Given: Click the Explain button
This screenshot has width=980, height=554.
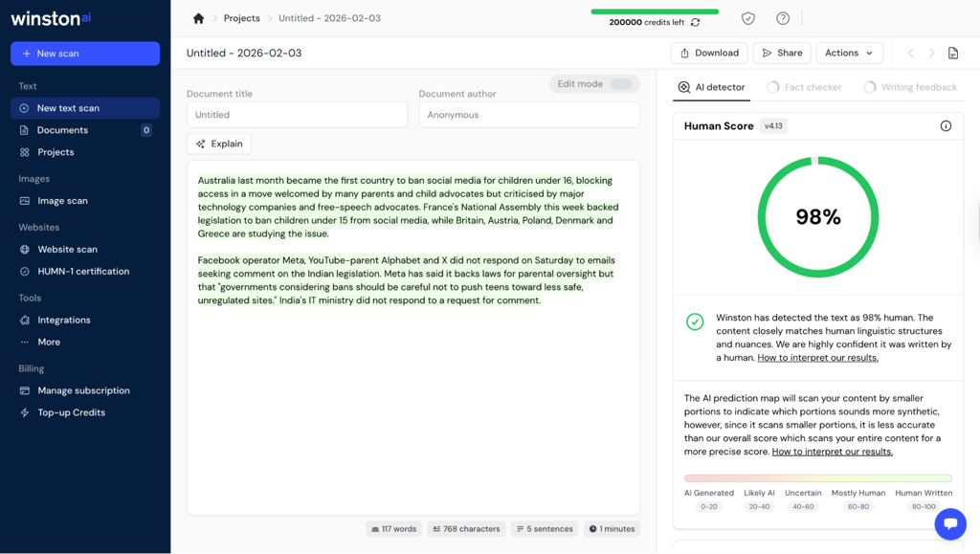Looking at the screenshot, I should click(219, 144).
